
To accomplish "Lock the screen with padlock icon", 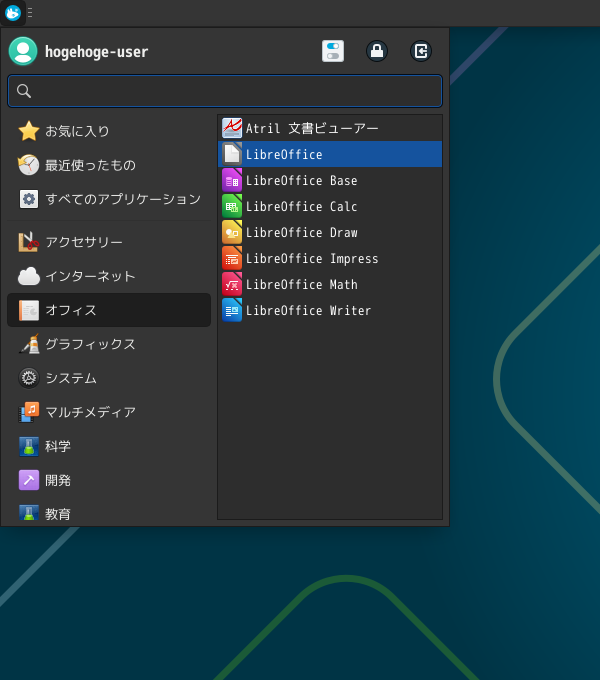I will 377,51.
